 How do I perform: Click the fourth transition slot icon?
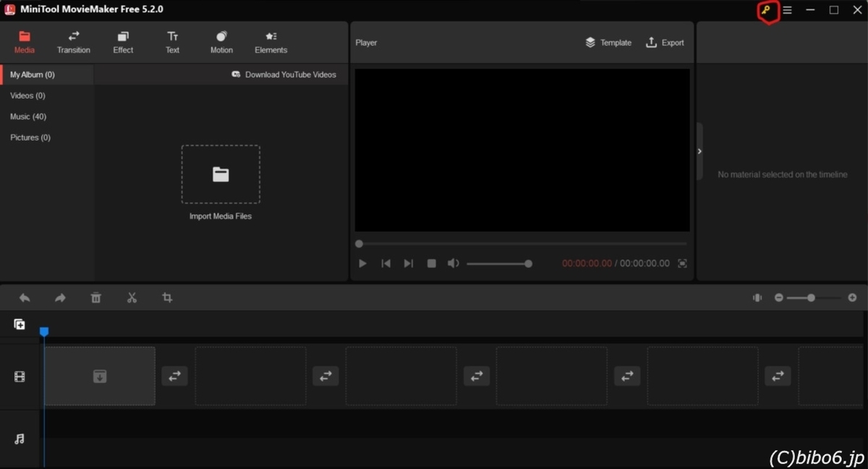627,376
